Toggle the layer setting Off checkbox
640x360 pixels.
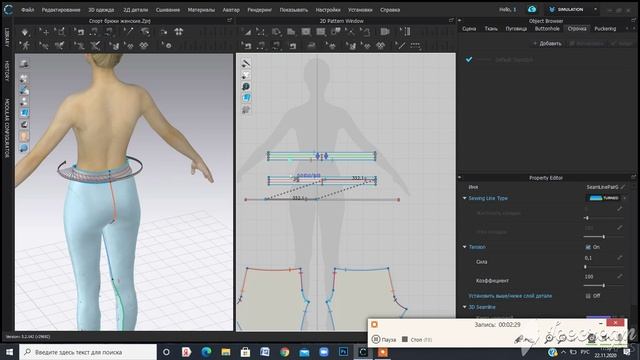pos(588,296)
